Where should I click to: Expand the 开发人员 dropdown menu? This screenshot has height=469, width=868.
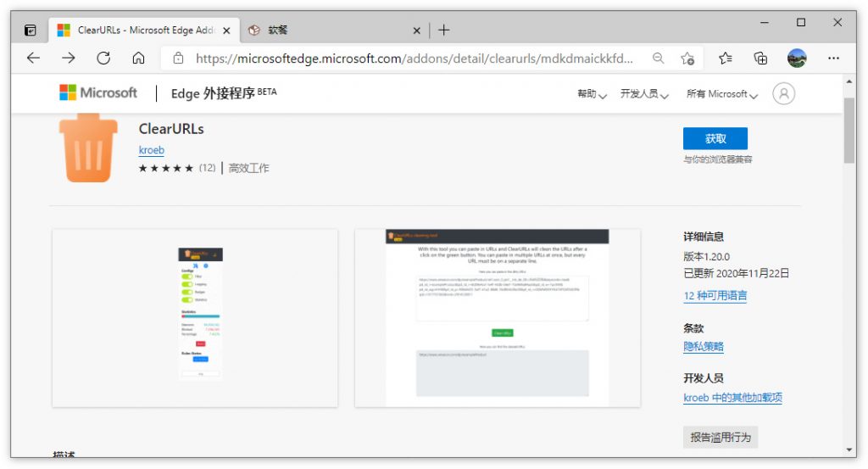pos(644,94)
